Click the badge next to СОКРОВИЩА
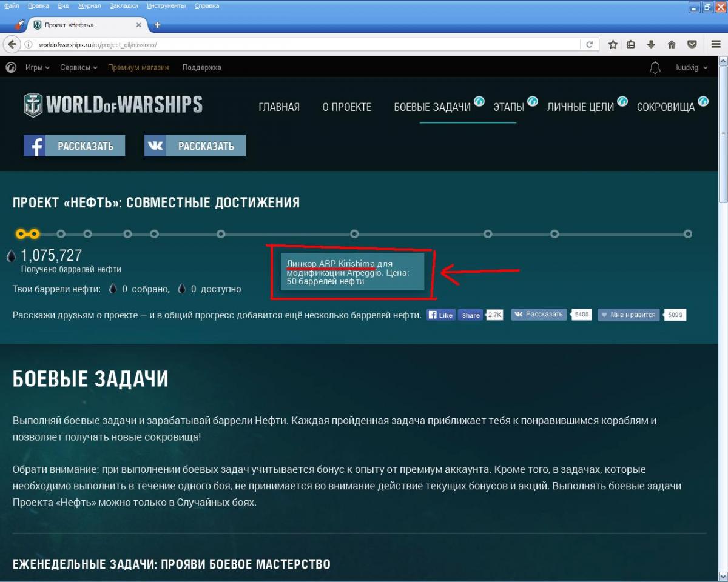 click(x=703, y=101)
